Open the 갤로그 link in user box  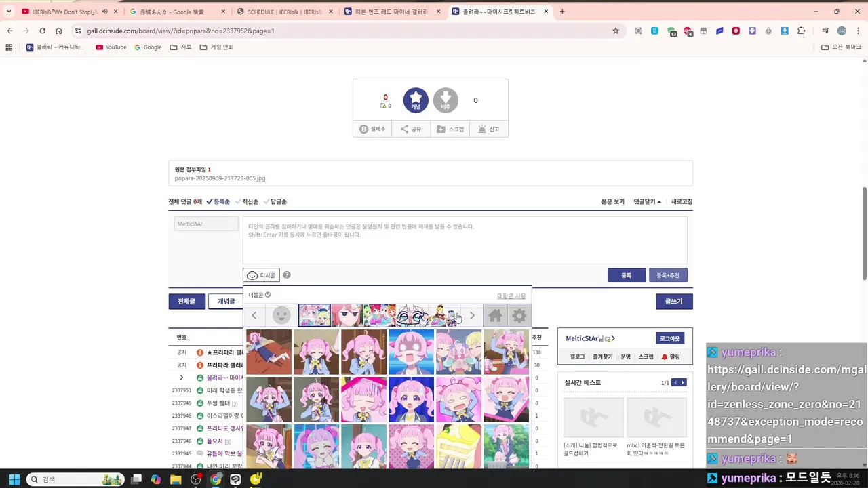577,357
